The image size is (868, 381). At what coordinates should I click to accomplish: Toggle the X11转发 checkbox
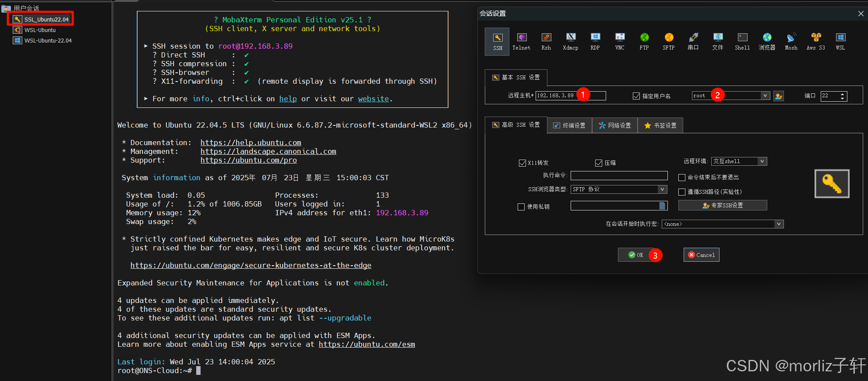(522, 163)
